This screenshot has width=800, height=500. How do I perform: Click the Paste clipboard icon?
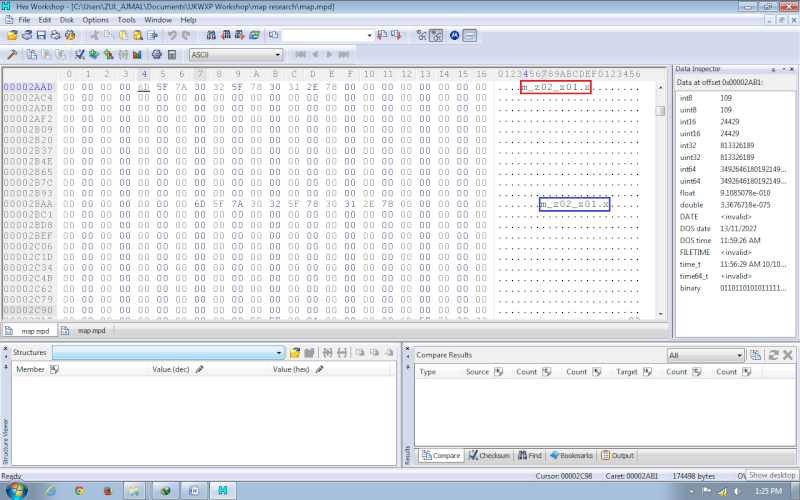(x=123, y=35)
